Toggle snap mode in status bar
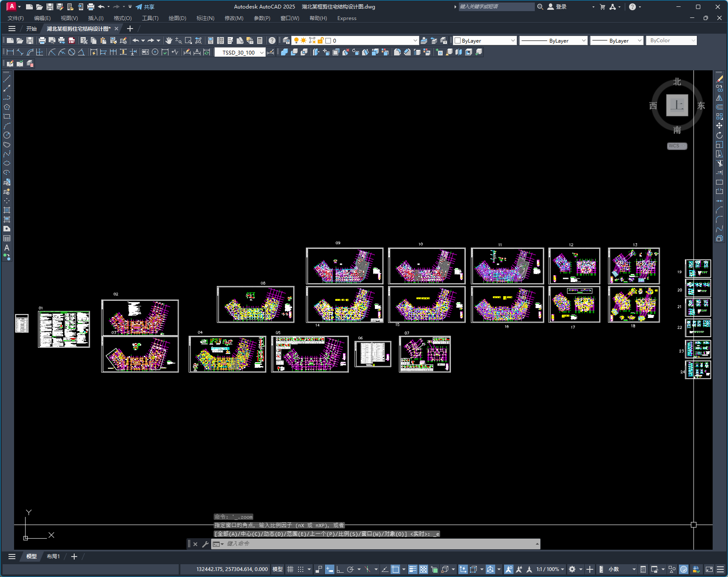 (301, 569)
